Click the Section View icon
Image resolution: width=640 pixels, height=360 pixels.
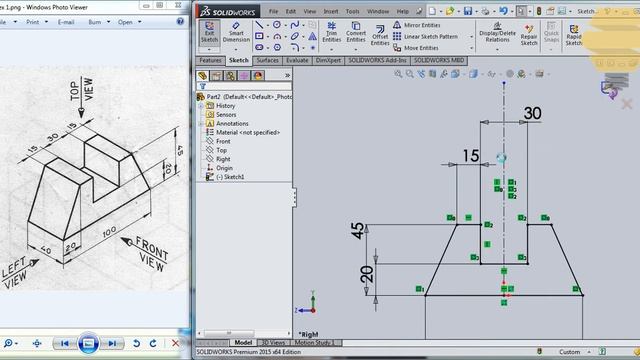(433, 74)
